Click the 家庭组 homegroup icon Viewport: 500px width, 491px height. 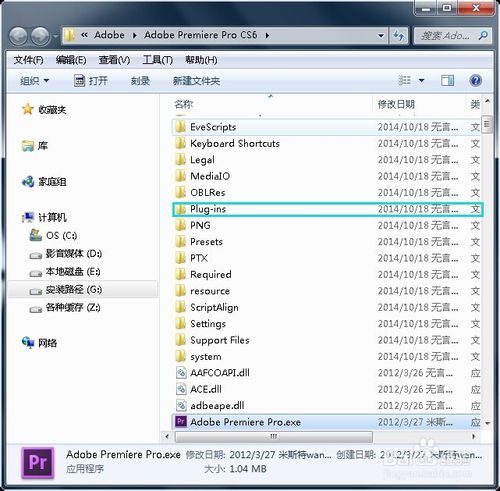(x=28, y=182)
